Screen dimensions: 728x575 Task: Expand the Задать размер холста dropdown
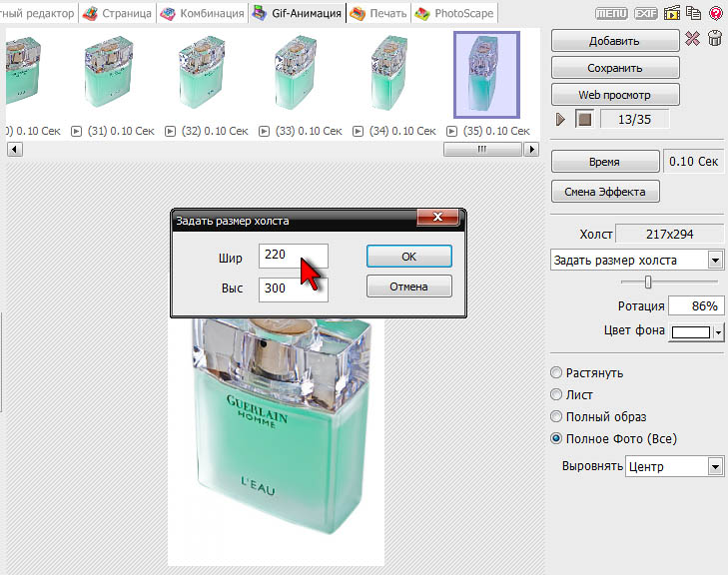[715, 261]
